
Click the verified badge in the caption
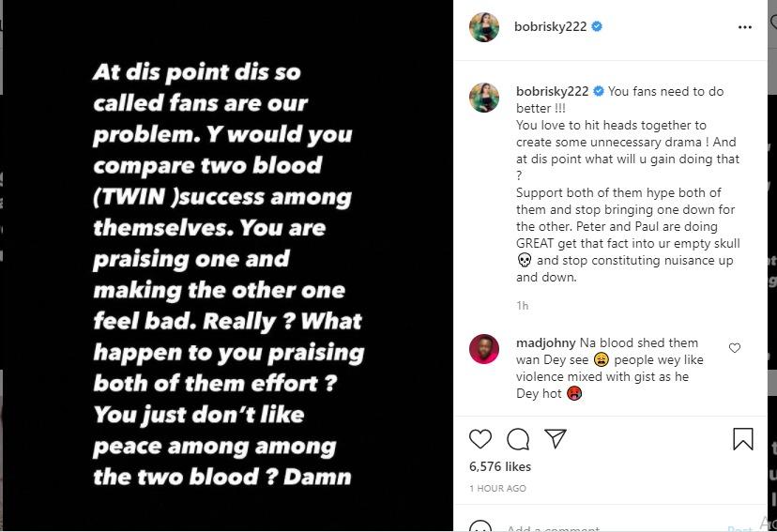tap(599, 92)
